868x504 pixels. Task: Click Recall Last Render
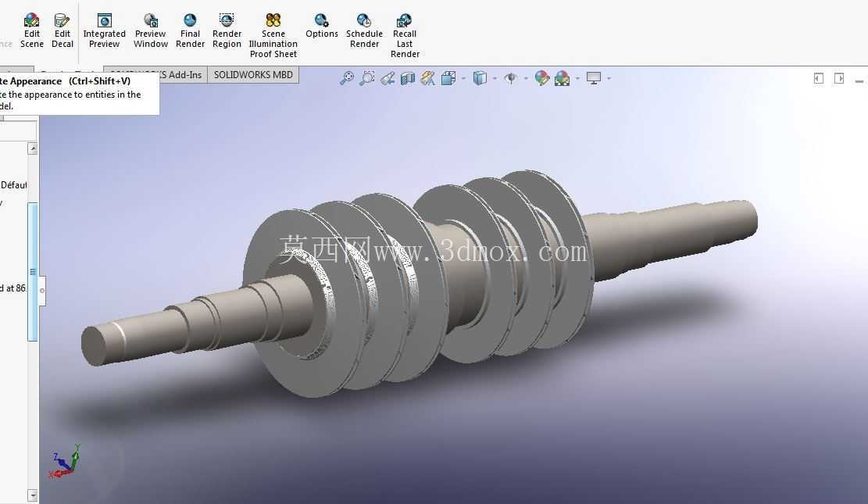[405, 36]
